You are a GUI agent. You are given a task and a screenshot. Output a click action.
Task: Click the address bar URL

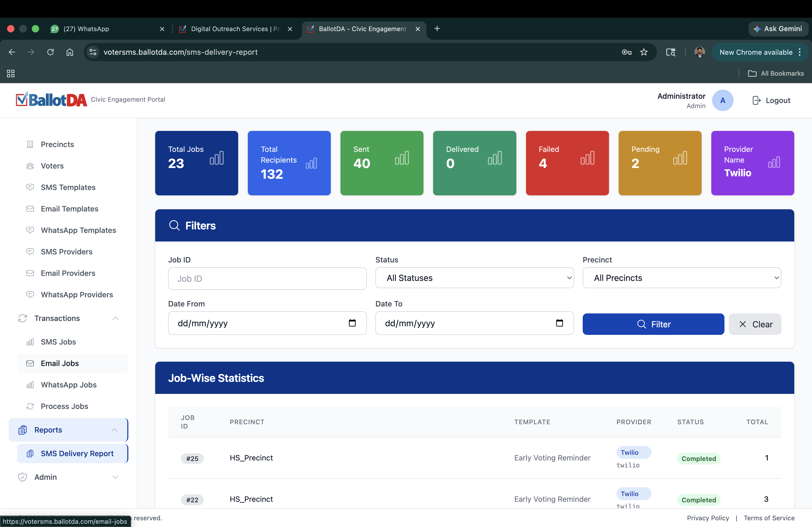[180, 52]
